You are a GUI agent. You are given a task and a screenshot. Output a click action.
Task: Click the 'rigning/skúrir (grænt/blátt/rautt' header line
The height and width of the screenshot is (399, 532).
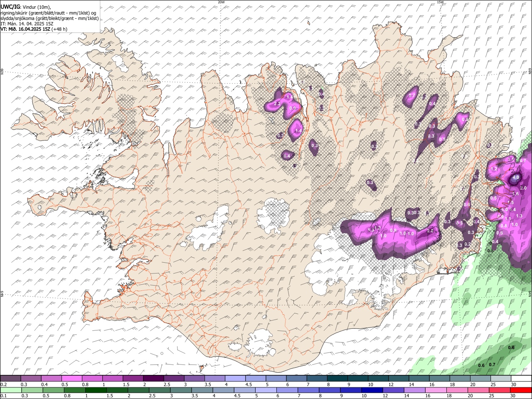point(48,12)
